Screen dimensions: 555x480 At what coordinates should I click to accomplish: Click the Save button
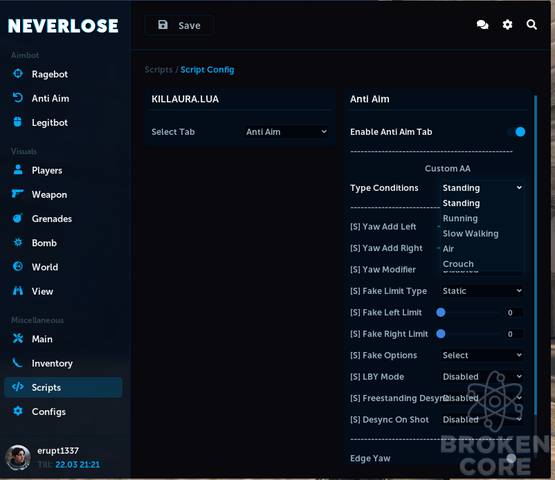[x=179, y=25]
